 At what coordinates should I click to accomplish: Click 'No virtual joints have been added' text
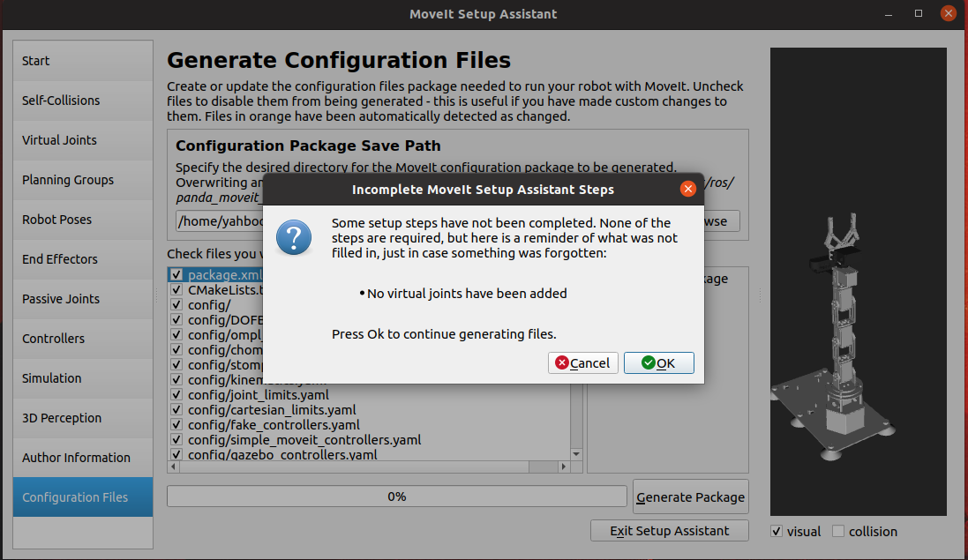467,294
